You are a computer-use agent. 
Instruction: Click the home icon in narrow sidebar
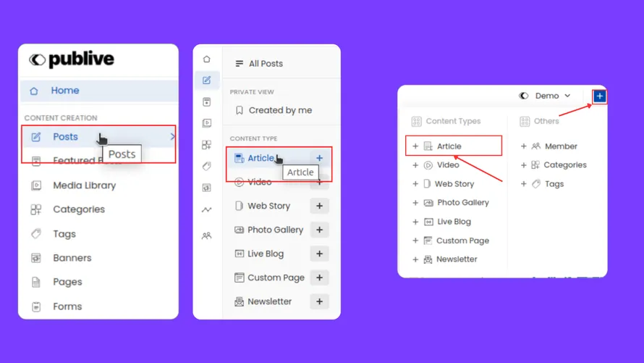coord(207,59)
